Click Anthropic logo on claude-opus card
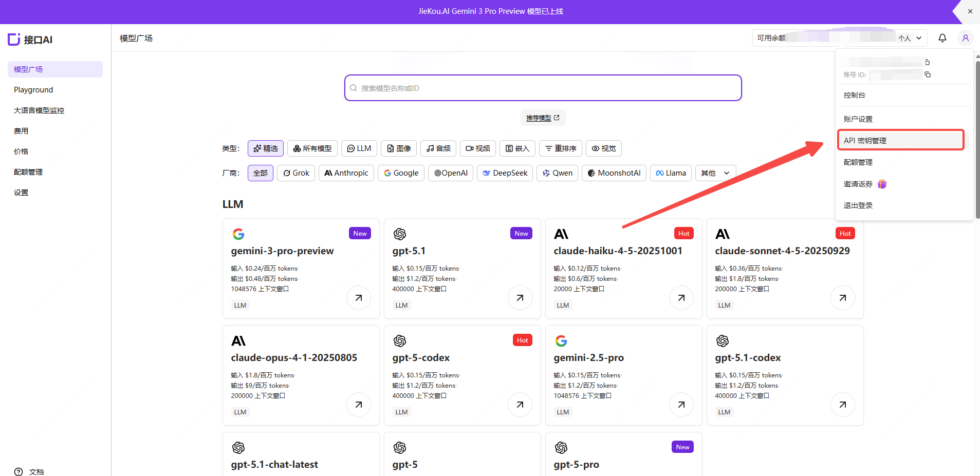 tap(238, 341)
